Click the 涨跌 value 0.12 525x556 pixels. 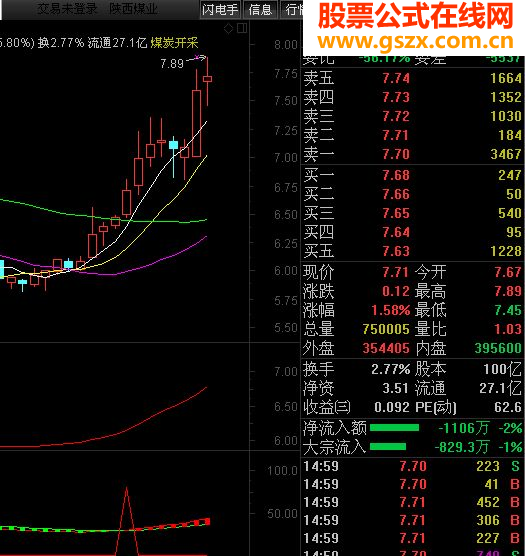(x=396, y=291)
